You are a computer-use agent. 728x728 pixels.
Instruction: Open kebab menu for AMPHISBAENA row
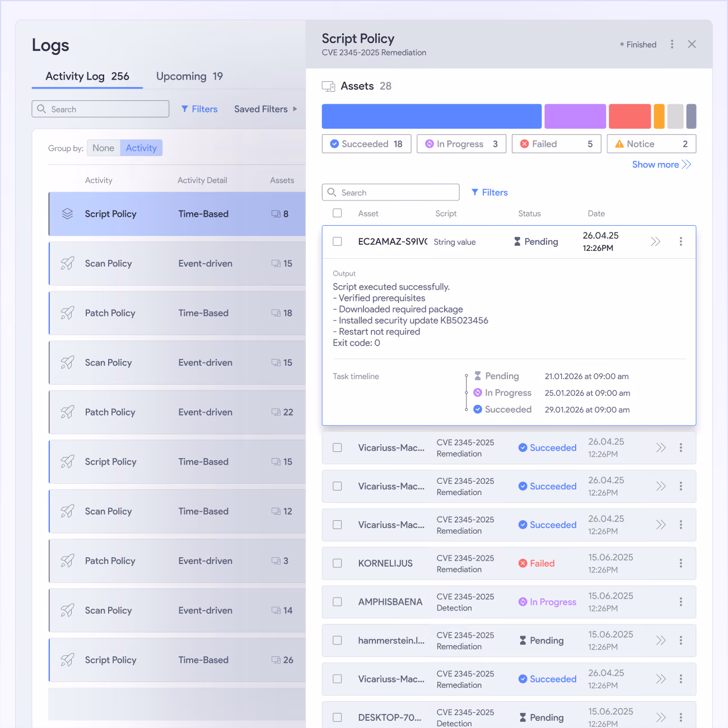point(681,602)
